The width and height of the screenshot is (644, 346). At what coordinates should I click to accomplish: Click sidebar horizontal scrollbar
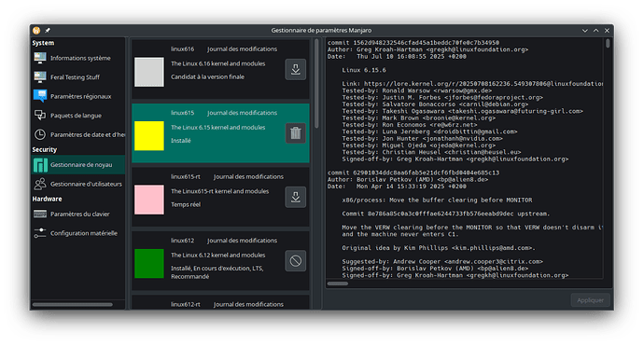[72, 305]
